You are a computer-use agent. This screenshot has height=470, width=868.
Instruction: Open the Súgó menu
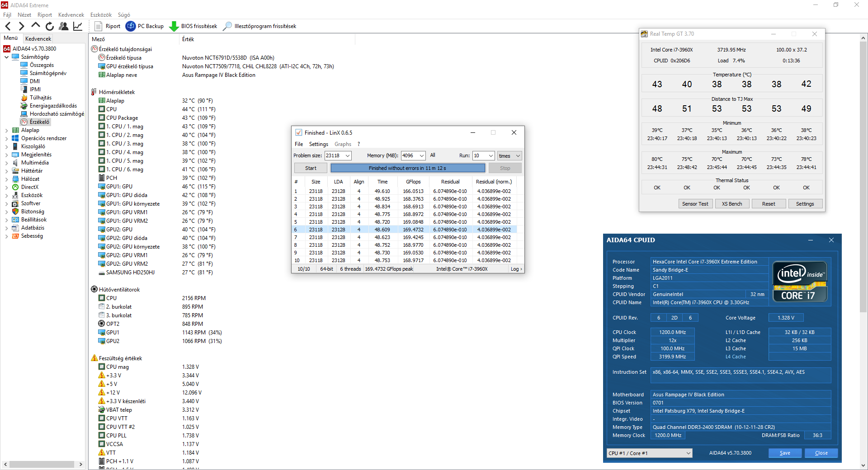(124, 15)
